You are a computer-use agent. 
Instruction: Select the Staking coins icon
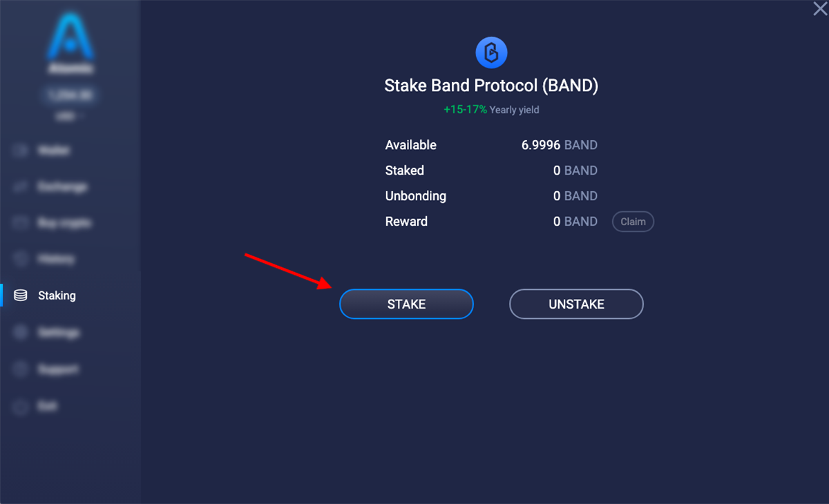(x=19, y=295)
